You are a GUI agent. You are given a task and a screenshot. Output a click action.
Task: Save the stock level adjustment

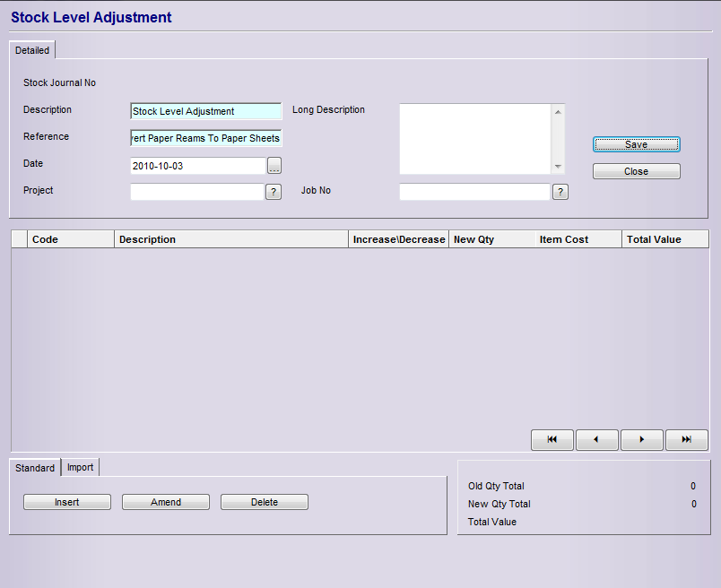[636, 144]
